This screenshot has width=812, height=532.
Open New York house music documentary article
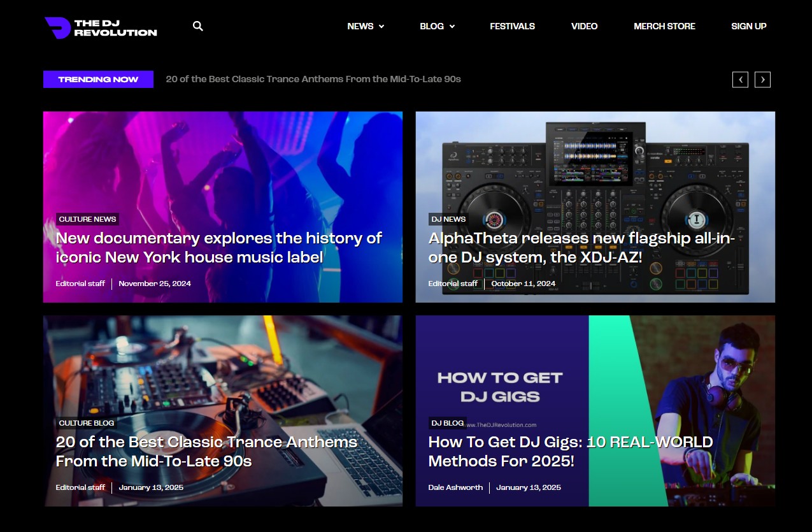coord(218,248)
